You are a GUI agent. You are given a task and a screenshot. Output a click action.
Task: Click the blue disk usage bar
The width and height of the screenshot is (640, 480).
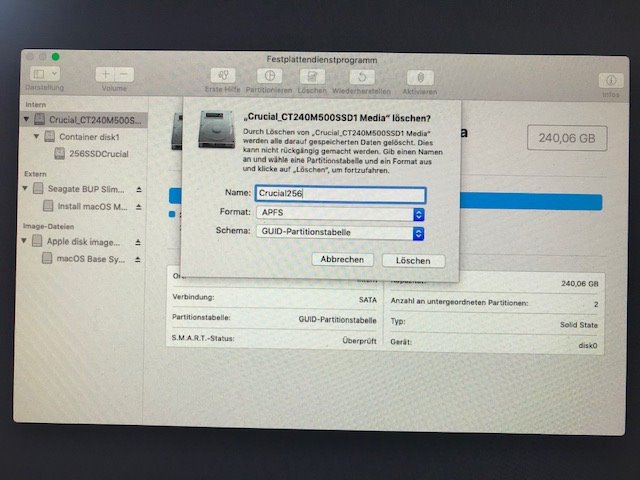(531, 202)
